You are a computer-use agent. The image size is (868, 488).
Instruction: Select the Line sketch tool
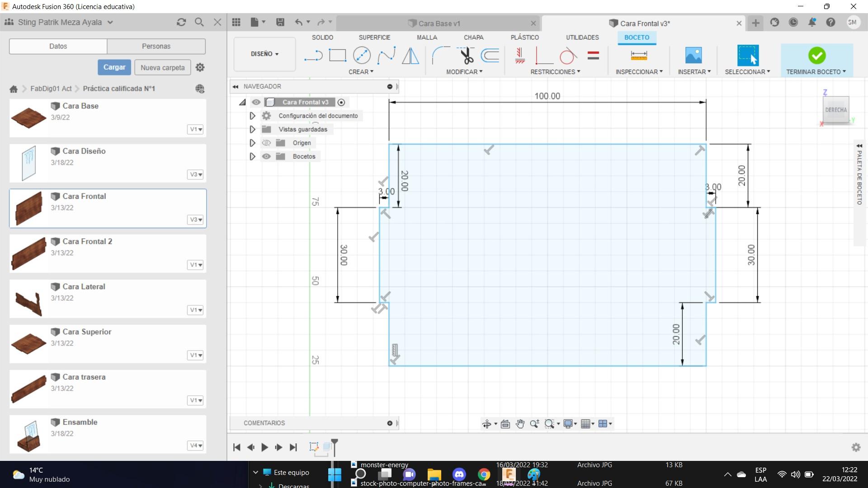[x=313, y=56]
